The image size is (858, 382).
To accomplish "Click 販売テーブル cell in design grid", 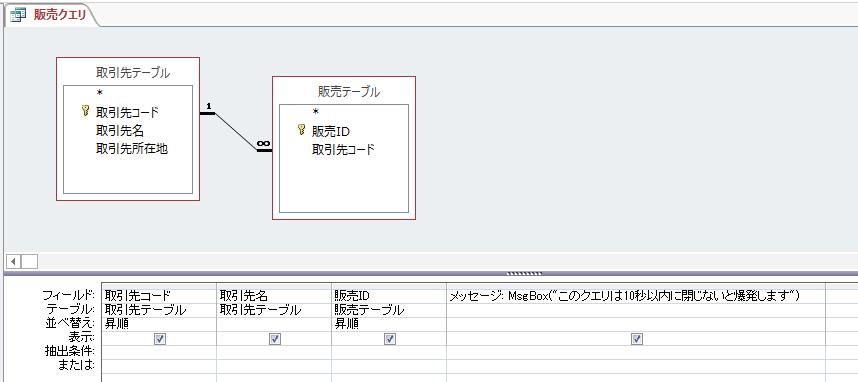I will (x=389, y=310).
